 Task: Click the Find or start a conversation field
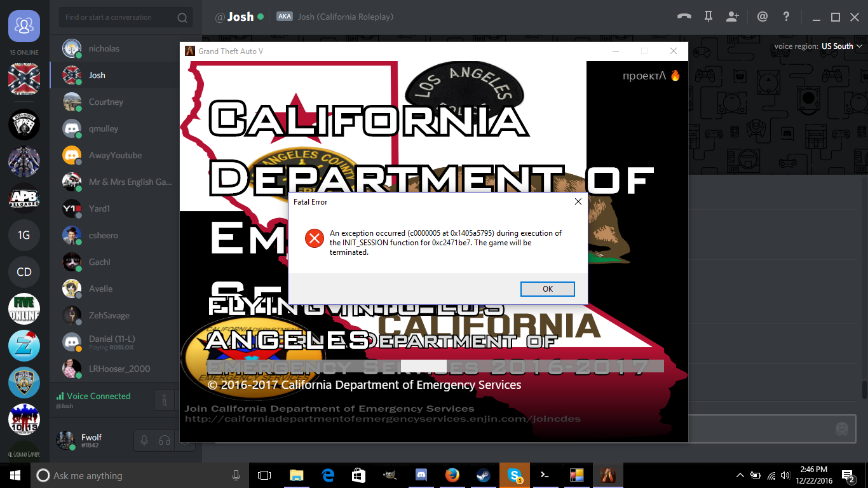tap(126, 17)
